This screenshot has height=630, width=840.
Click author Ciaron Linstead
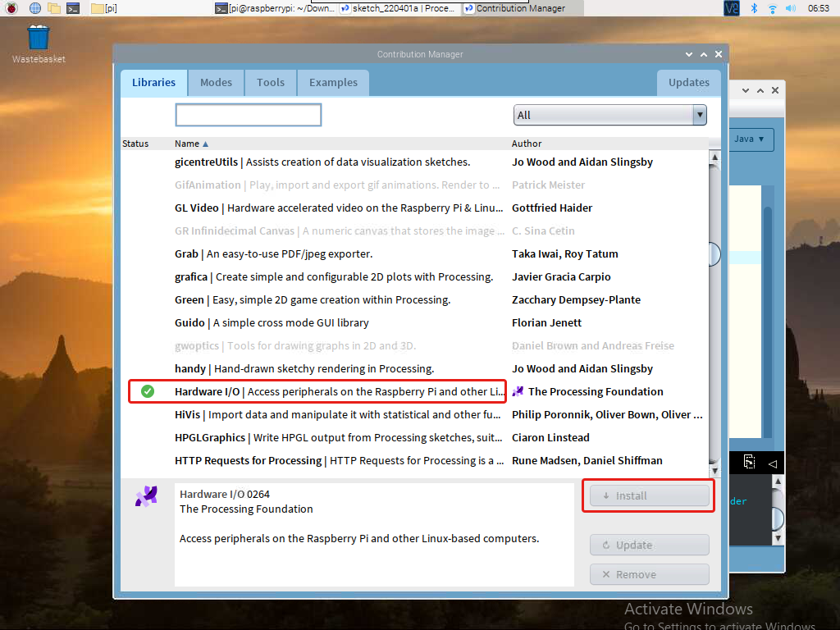coord(550,438)
